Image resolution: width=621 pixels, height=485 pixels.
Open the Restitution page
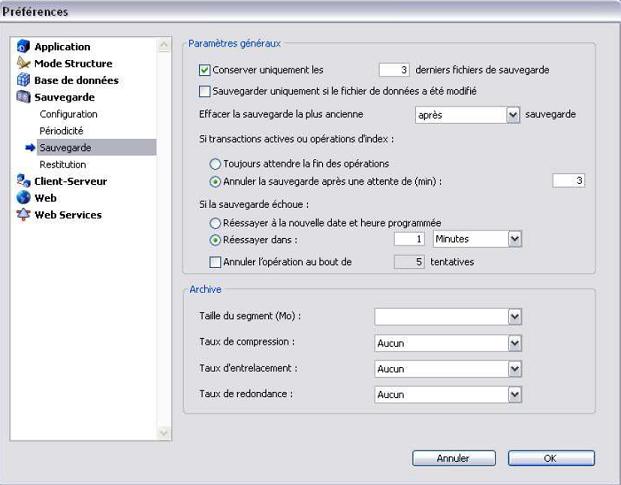pyautogui.click(x=62, y=164)
